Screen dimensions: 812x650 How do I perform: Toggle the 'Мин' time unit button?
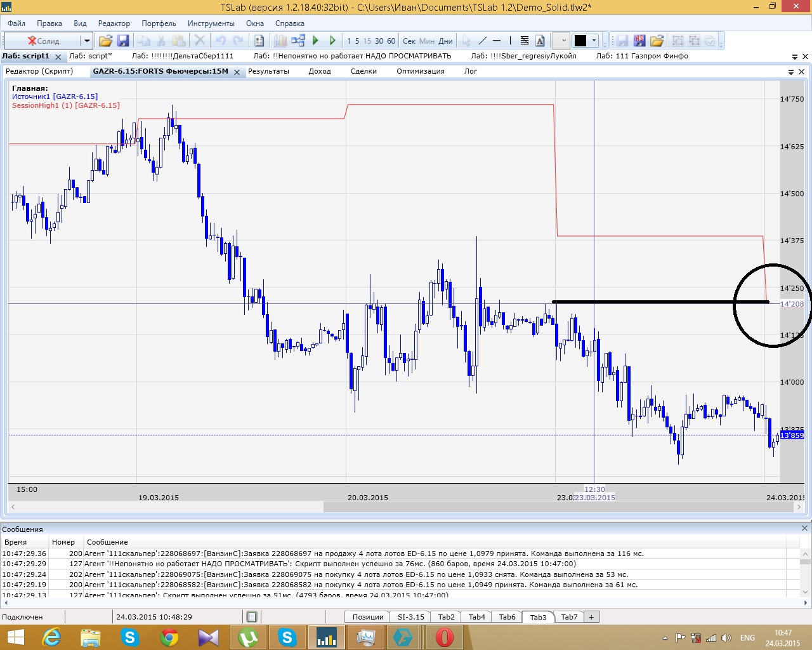point(427,41)
